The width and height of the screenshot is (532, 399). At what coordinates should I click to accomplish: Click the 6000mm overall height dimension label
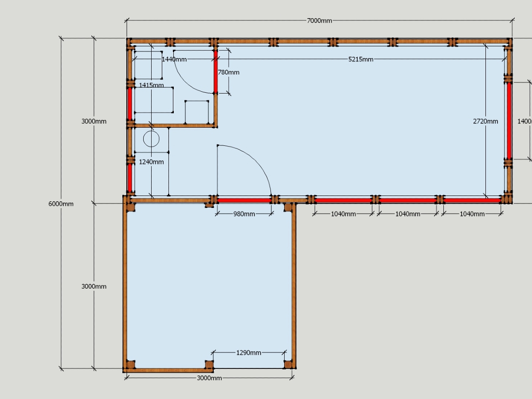(61, 204)
